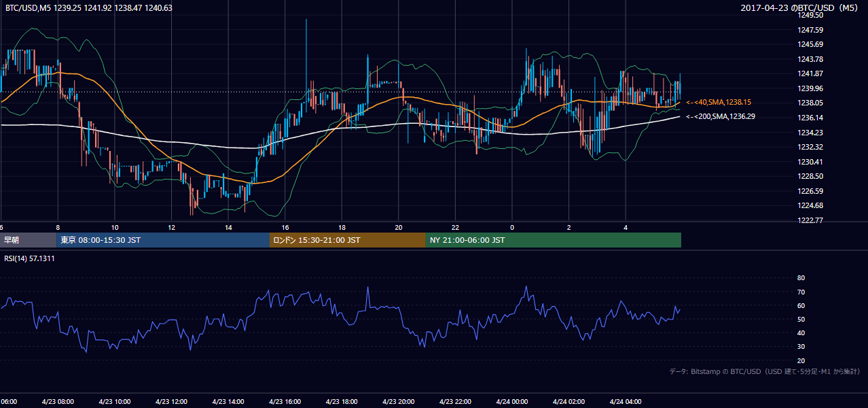This screenshot has width=868, height=408.
Task: Click hour tick 2 on chart axis
Action: (x=568, y=227)
